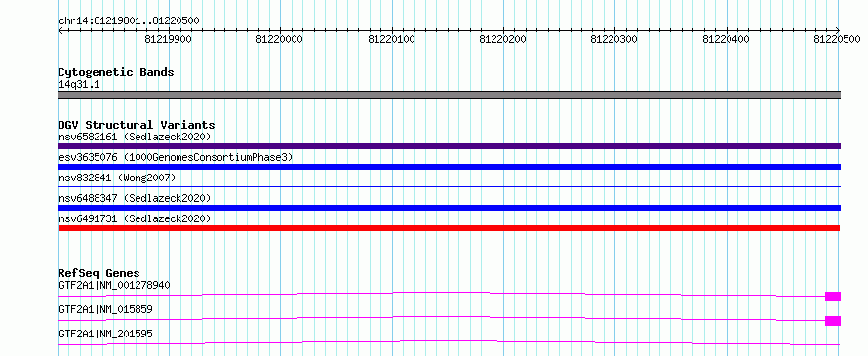Screen dimensions: 868x356
Task: Click the 81220000 ruler position label
Action: pyautogui.click(x=280, y=39)
